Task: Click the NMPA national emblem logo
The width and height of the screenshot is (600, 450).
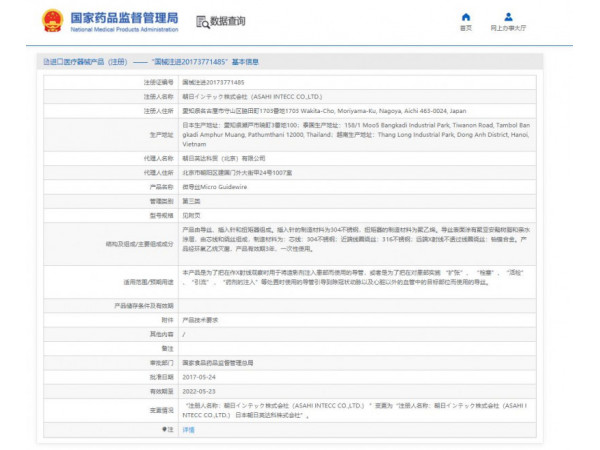Action: (51, 21)
